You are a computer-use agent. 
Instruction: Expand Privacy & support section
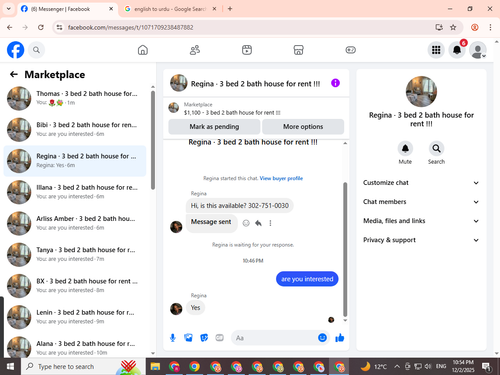tap(421, 240)
